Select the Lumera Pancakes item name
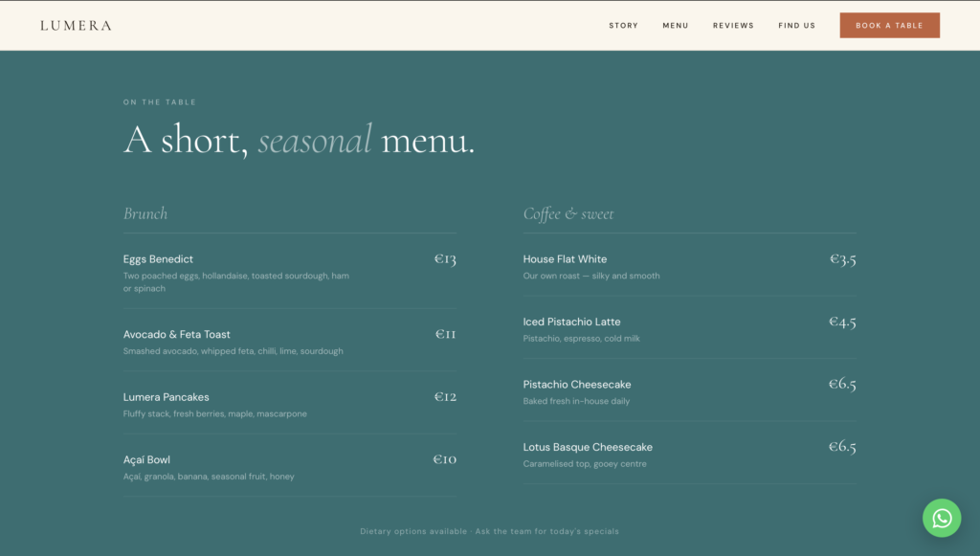The image size is (980, 556). pos(167,397)
